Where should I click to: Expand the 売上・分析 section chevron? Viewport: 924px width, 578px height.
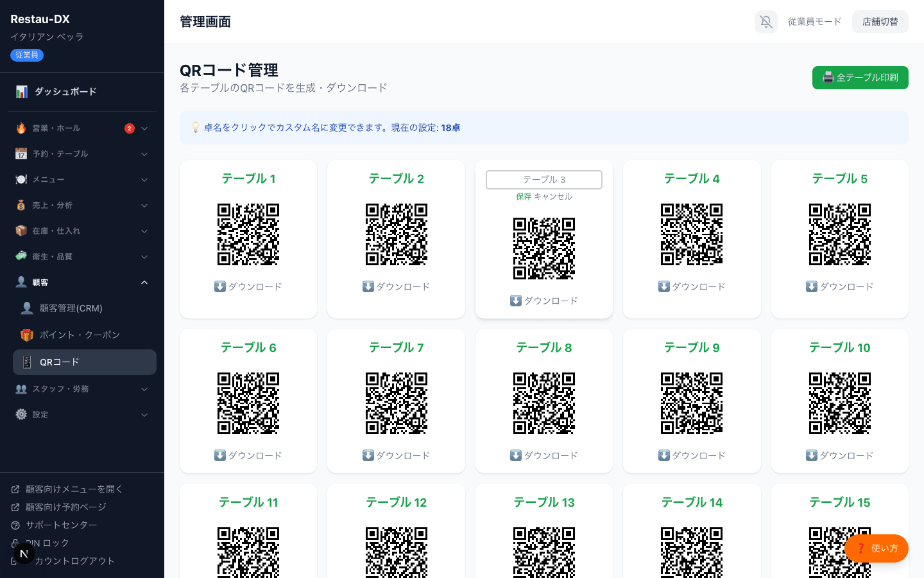click(x=144, y=206)
